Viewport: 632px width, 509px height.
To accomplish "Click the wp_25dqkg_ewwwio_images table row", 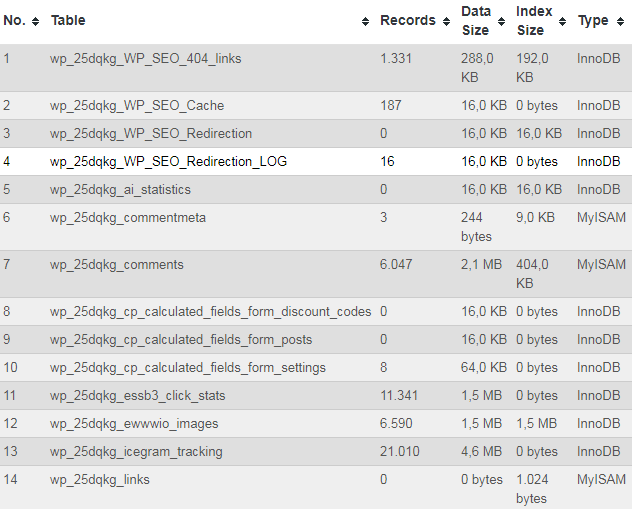I will pos(134,423).
